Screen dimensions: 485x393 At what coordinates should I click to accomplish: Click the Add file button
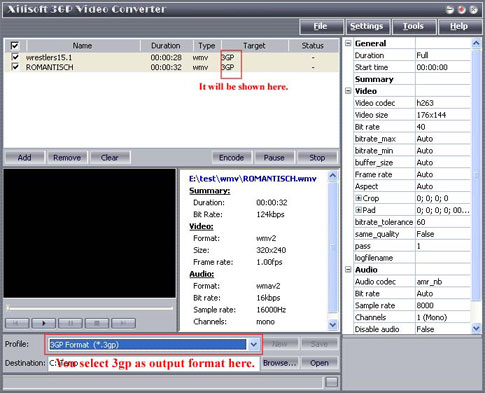(25, 157)
